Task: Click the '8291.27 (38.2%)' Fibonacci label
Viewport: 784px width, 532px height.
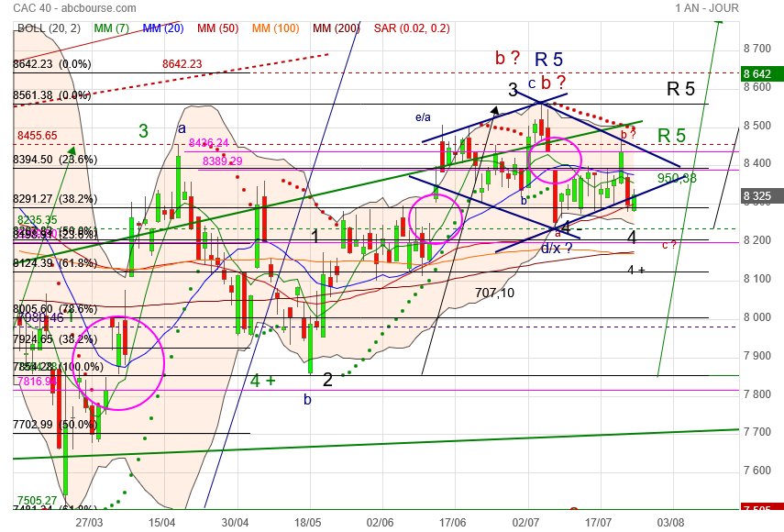Action: (x=55, y=198)
